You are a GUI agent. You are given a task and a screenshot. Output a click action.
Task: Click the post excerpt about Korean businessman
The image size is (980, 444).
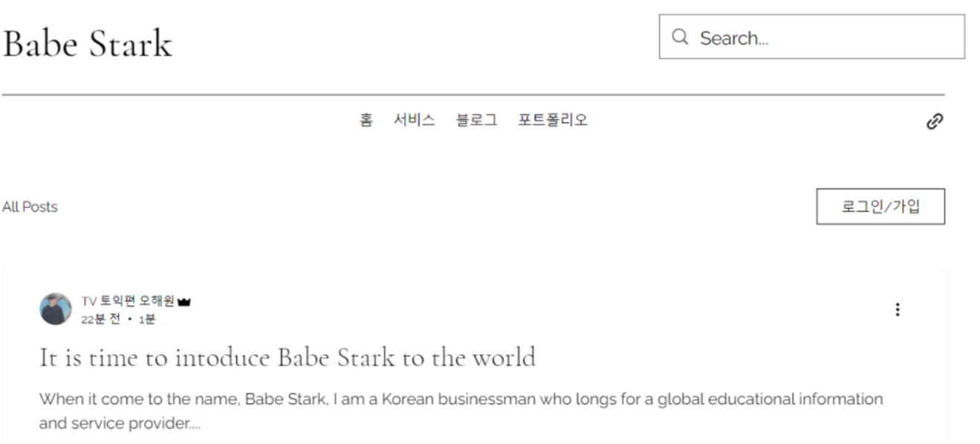point(461,412)
